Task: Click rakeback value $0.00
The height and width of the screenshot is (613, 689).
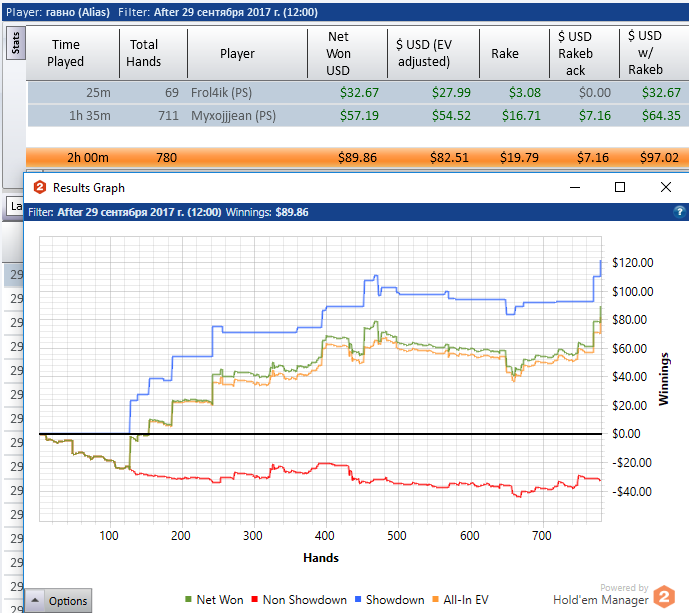Action: coord(595,92)
